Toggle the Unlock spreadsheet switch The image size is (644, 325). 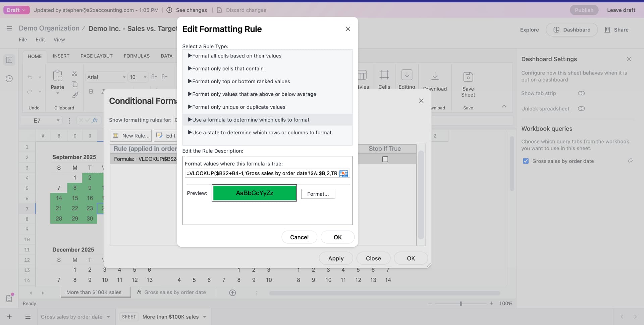581,109
